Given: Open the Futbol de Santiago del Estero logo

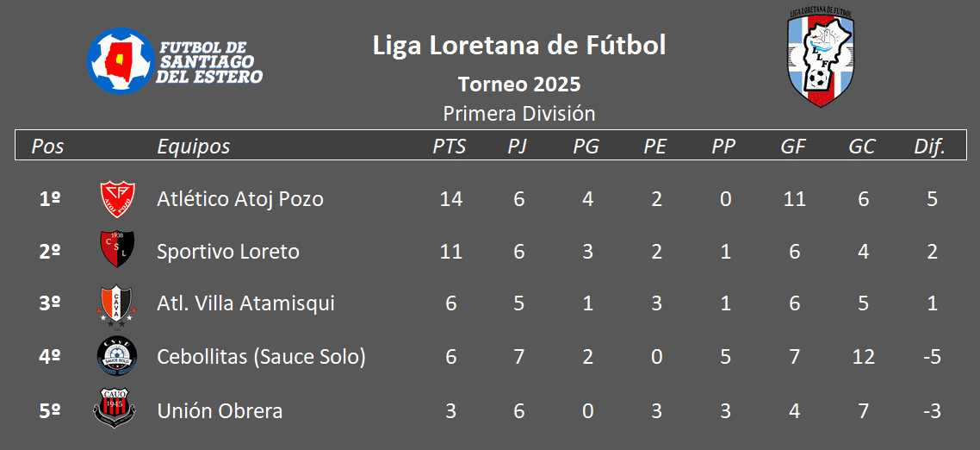Looking at the screenshot, I should click(174, 60).
